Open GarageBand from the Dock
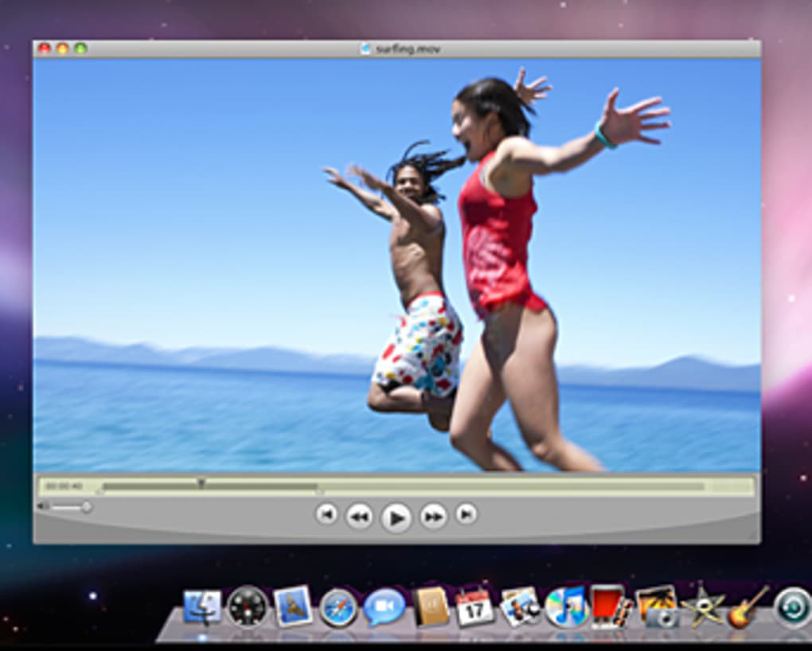Viewport: 812px width, 651px height. (x=747, y=607)
